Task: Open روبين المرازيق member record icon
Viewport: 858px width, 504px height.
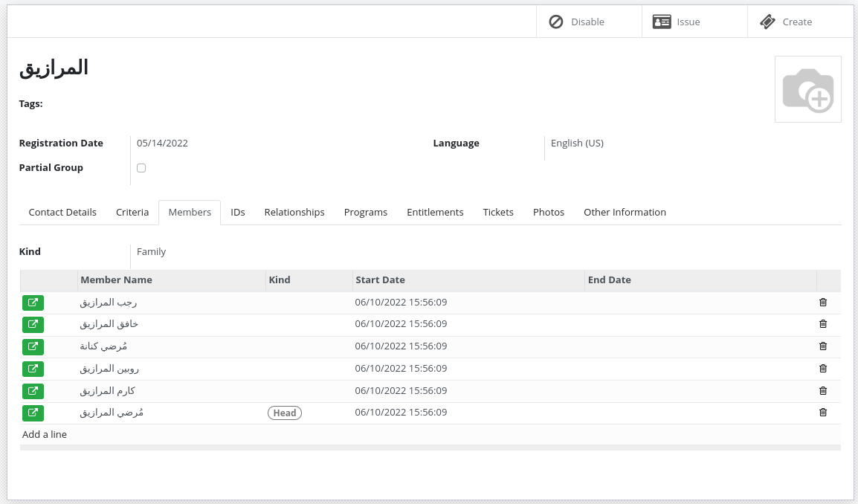Action: [33, 368]
